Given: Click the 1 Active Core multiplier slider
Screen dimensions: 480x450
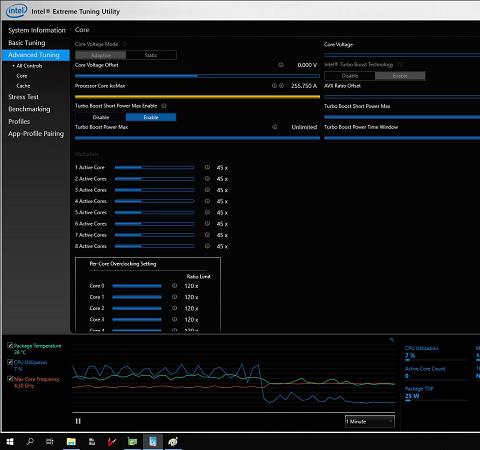Looking at the screenshot, I should click(x=155, y=167).
